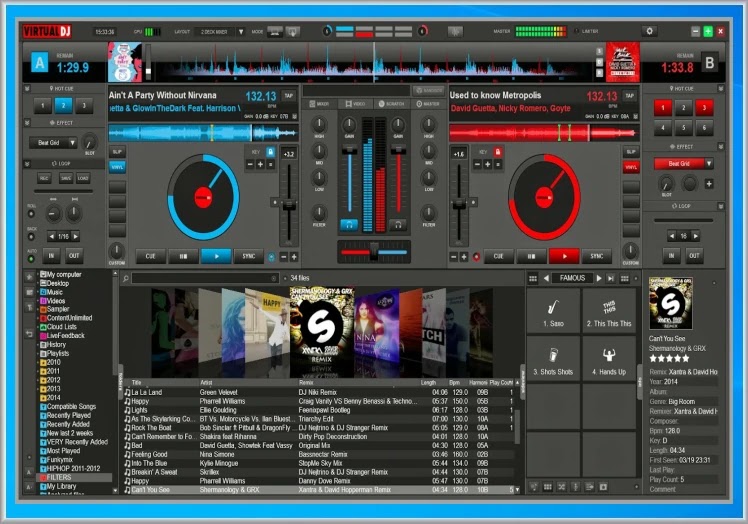748x524 pixels.
Task: Collapse the deck B HOT CUE section
Action: click(x=720, y=89)
